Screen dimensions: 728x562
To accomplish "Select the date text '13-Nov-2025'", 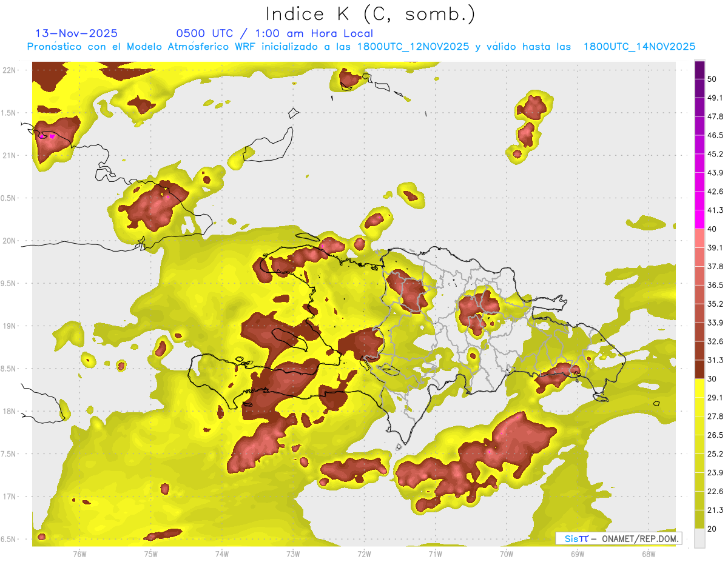I will coord(76,34).
